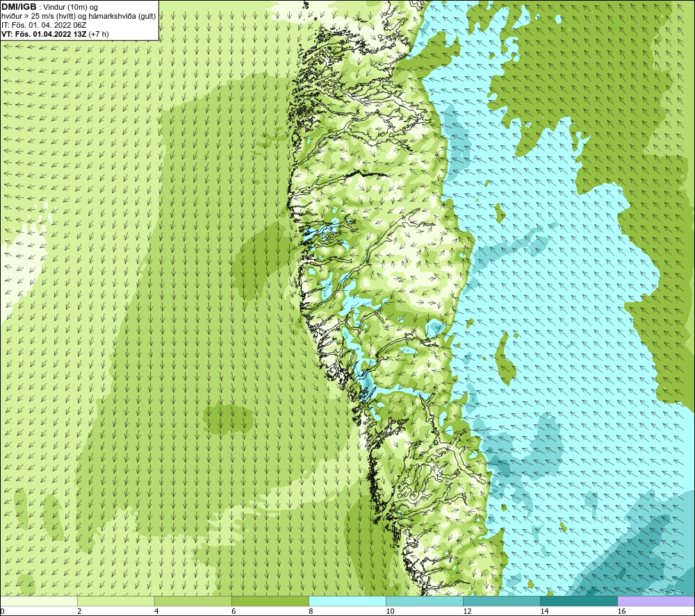Click the legend tick label '16'
Image resolution: width=695 pixels, height=616 pixels.
(x=621, y=612)
